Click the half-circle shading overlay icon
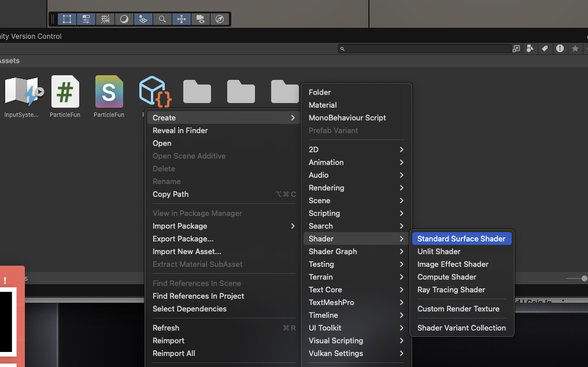 (x=124, y=19)
